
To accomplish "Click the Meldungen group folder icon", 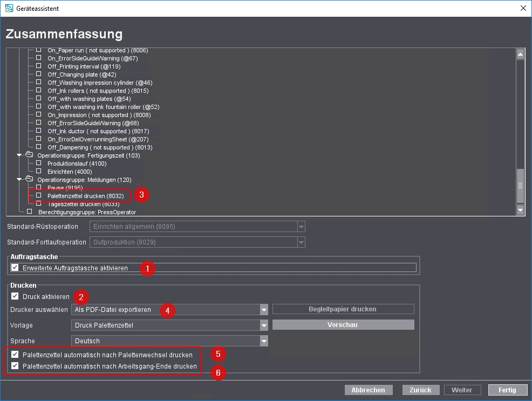I will (x=30, y=179).
